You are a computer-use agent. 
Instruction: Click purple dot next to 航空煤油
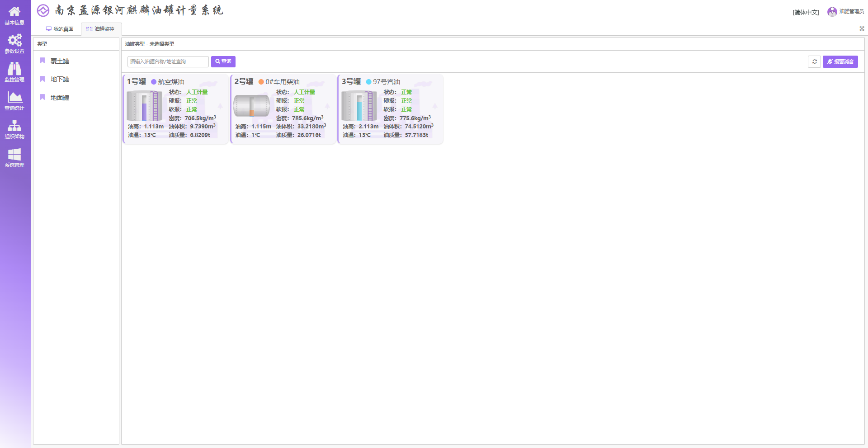[x=154, y=82]
